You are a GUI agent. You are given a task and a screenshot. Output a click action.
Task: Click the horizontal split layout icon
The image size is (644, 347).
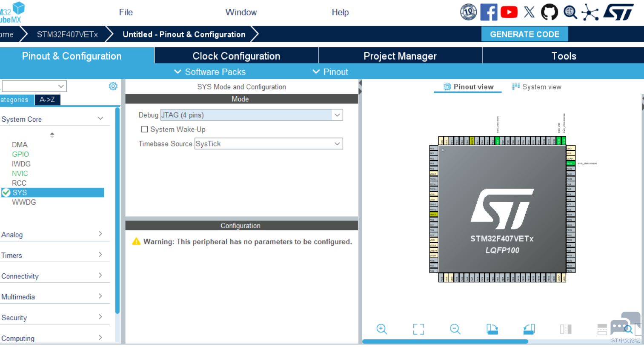(602, 329)
